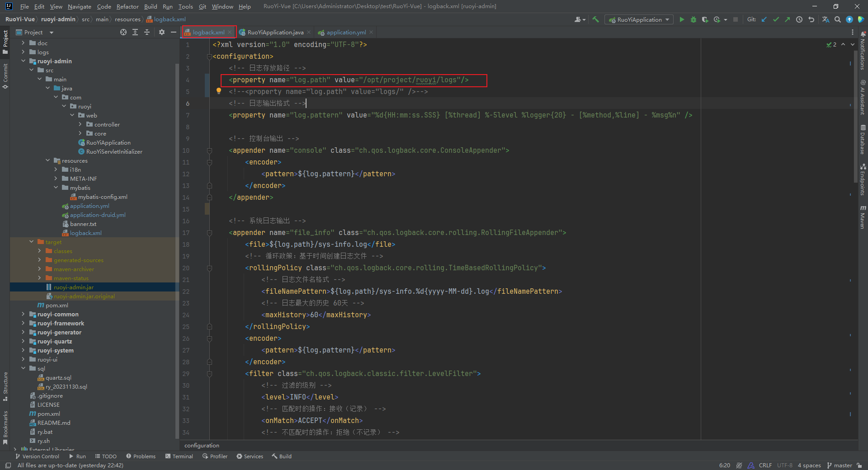Select ruoyi-admin.jar in the Project tree
Screen dimensions: 868x470
[x=74, y=287]
